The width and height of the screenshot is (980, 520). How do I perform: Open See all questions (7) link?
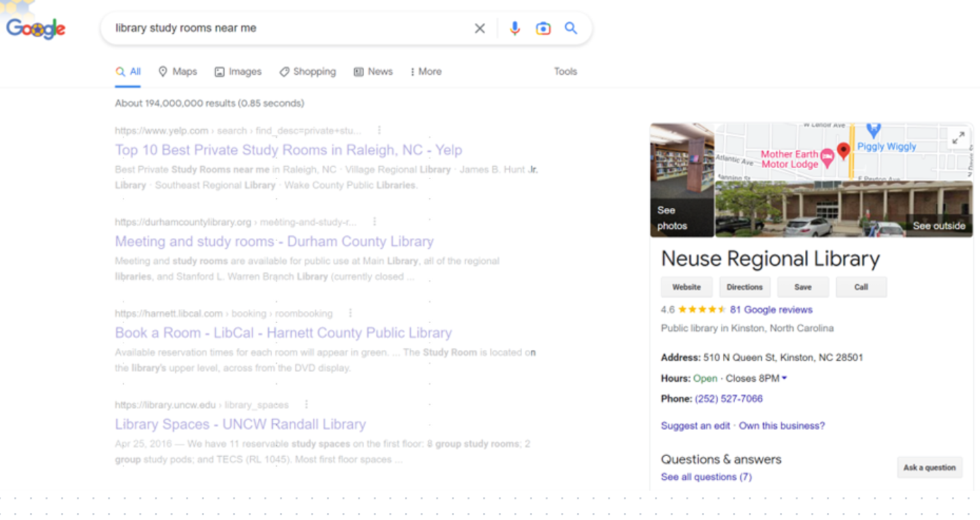tap(706, 477)
